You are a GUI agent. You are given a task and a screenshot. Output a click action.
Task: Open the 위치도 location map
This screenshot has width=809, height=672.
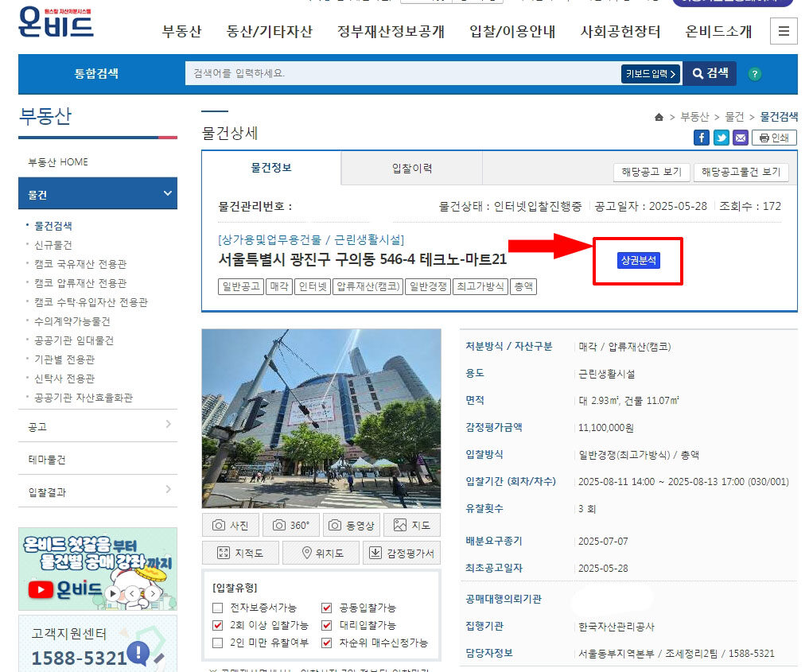[x=321, y=553]
